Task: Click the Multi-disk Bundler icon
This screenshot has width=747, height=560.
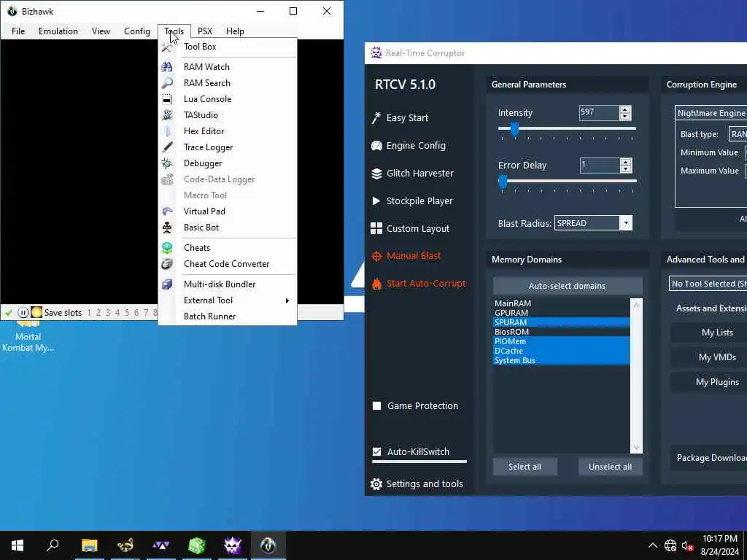Action: [x=167, y=284]
